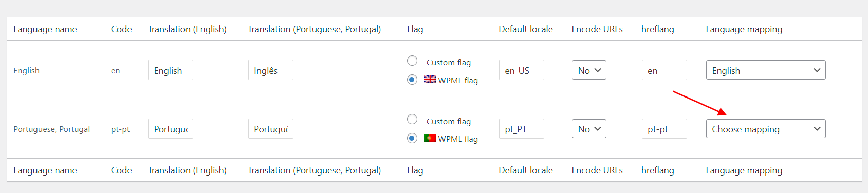Select Custom flag for Portuguese, Portugal
Viewport: 868px width, 193px height.
coord(412,119)
